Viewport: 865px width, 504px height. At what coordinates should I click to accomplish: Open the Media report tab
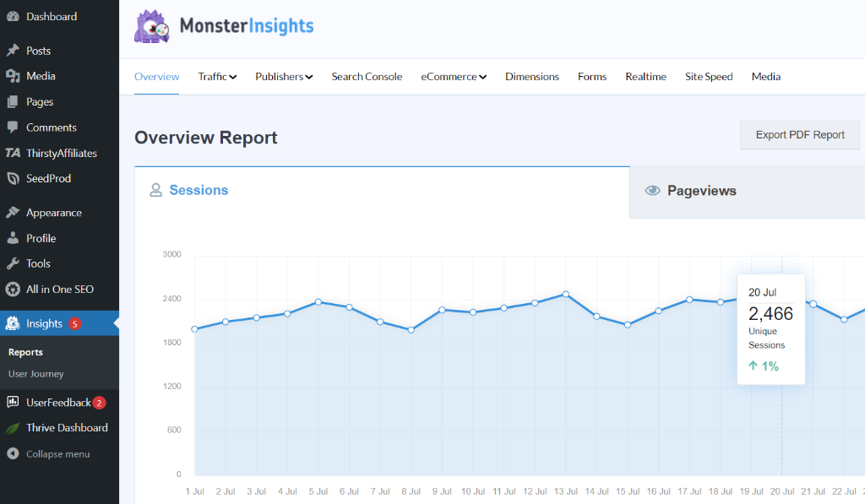click(765, 77)
